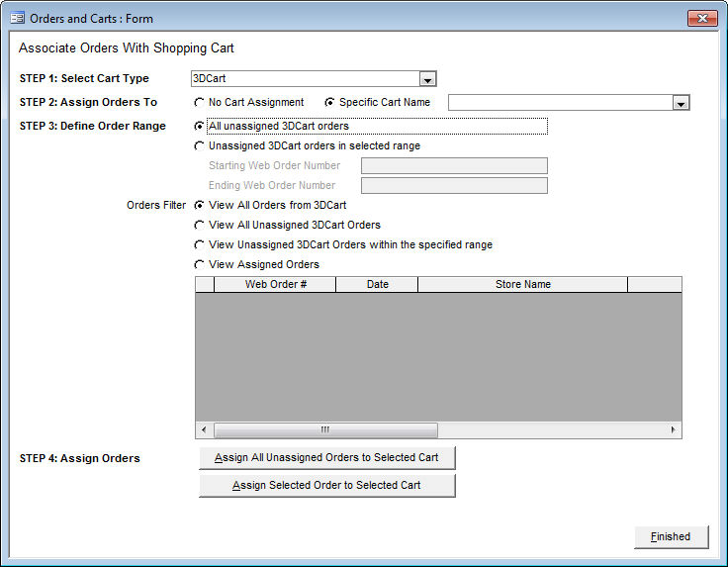728x567 pixels.
Task: Select View All Orders from 3DCart filter
Action: (x=201, y=205)
